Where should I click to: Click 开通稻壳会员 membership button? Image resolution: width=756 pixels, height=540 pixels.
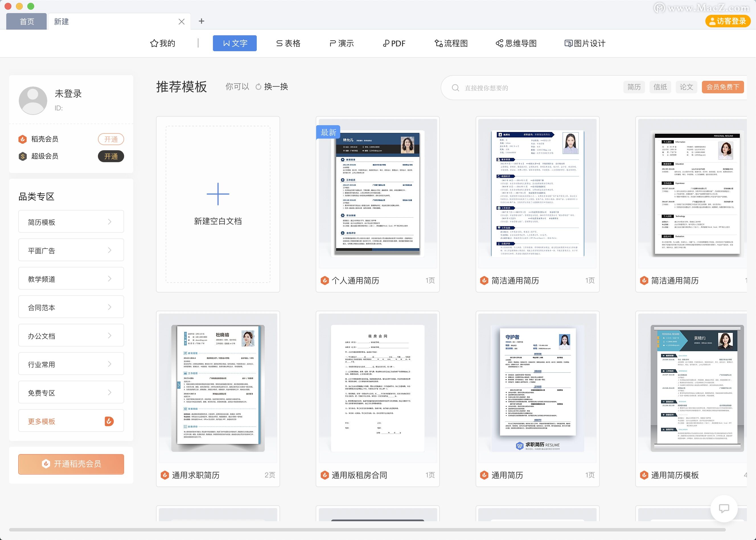point(71,464)
